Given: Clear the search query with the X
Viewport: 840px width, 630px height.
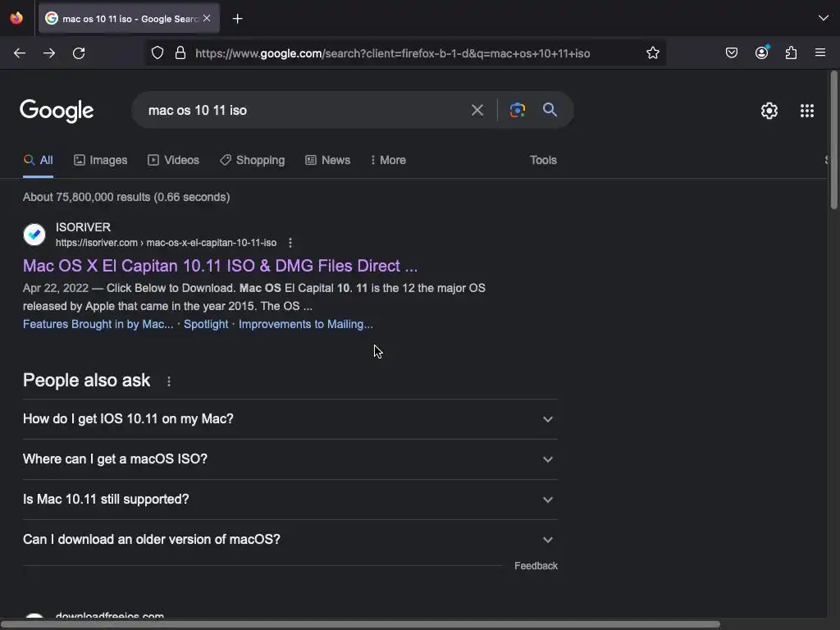Looking at the screenshot, I should (477, 111).
